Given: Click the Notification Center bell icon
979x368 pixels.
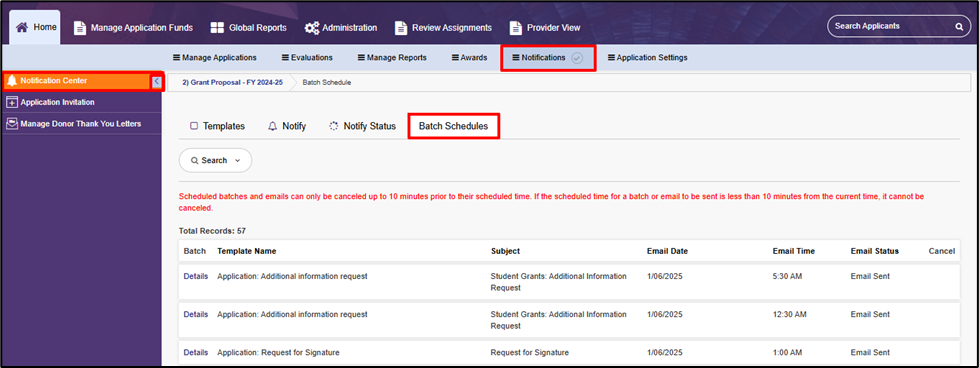Looking at the screenshot, I should [x=12, y=81].
